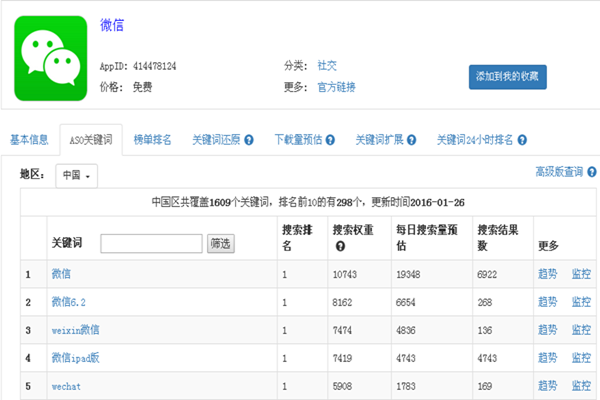The image size is (600, 400).
Task: Focus the 关键词 filter input field
Action: point(151,243)
